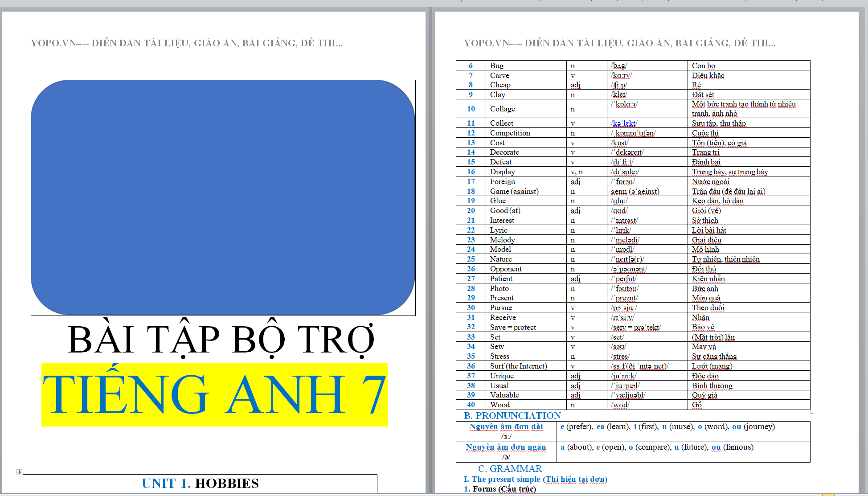Click the meaning 'Tự nhiên, thiên nhiên'
This screenshot has width=868, height=496.
click(x=726, y=259)
